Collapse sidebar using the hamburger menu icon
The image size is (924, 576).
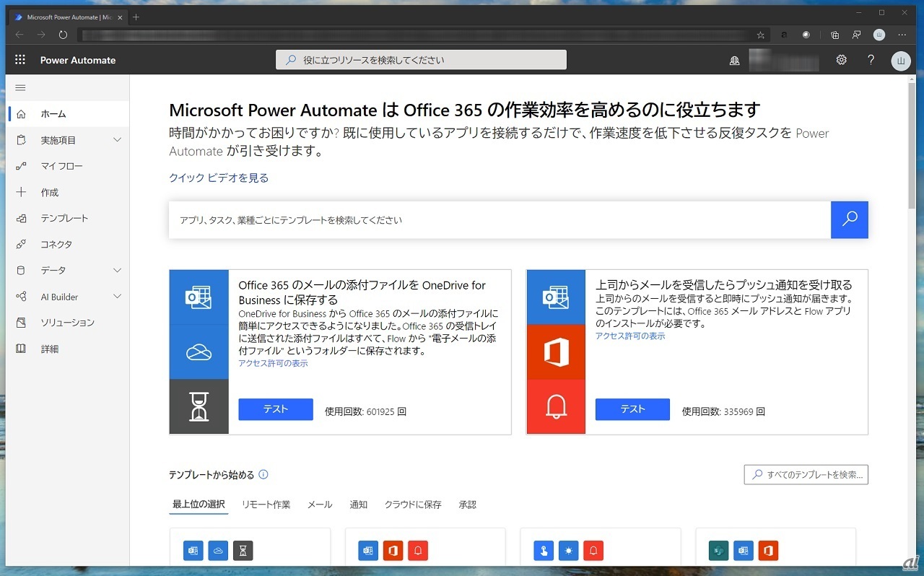point(20,88)
